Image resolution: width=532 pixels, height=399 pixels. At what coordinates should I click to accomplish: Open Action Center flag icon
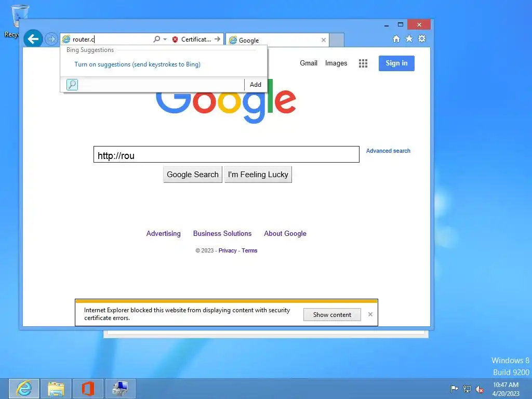(454, 389)
